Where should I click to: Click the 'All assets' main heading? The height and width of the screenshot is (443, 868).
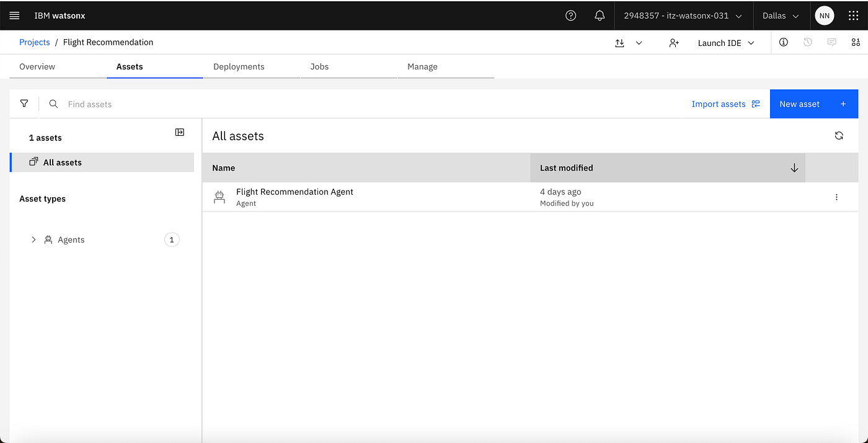click(x=238, y=136)
